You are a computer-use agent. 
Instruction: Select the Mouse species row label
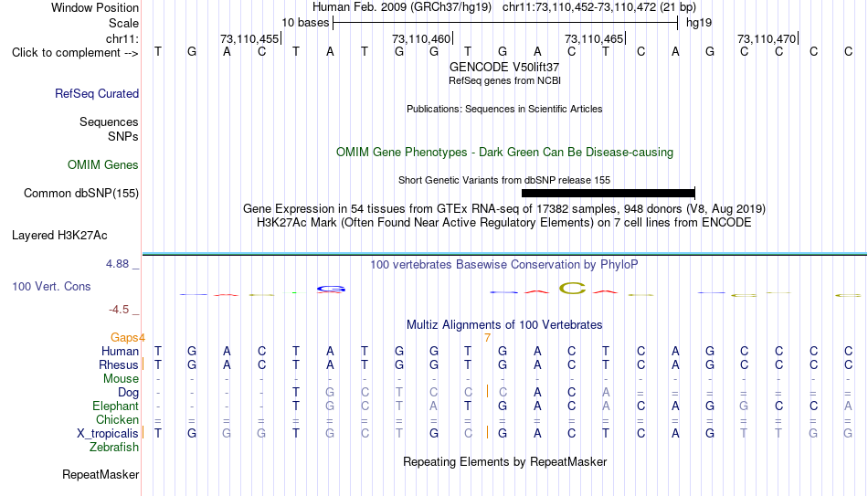coord(121,379)
